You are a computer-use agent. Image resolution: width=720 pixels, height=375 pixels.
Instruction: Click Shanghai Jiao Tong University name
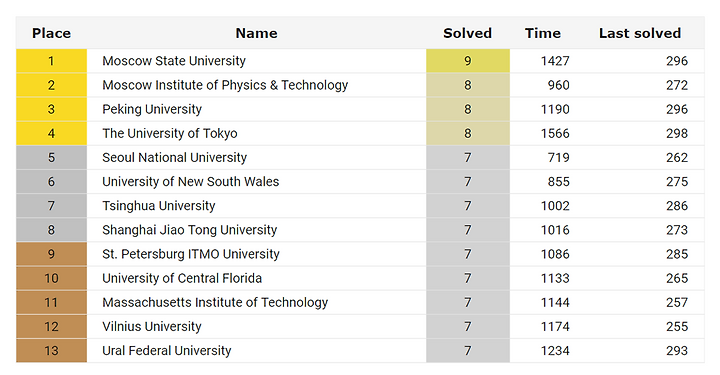pos(190,230)
